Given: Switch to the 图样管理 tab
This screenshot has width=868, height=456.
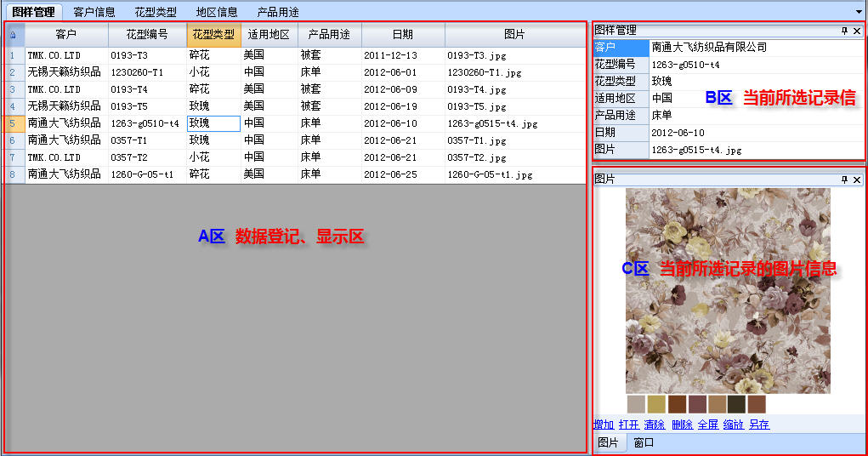Looking at the screenshot, I should point(33,12).
